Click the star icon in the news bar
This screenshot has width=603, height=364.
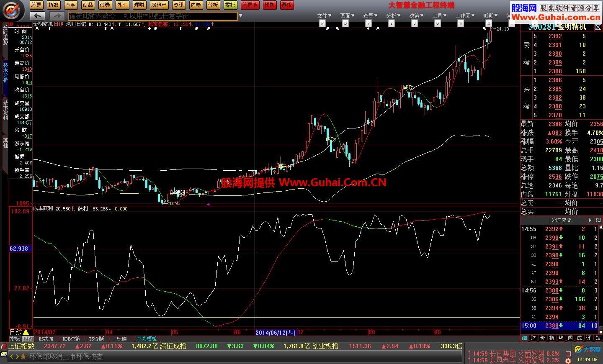click(x=23, y=356)
